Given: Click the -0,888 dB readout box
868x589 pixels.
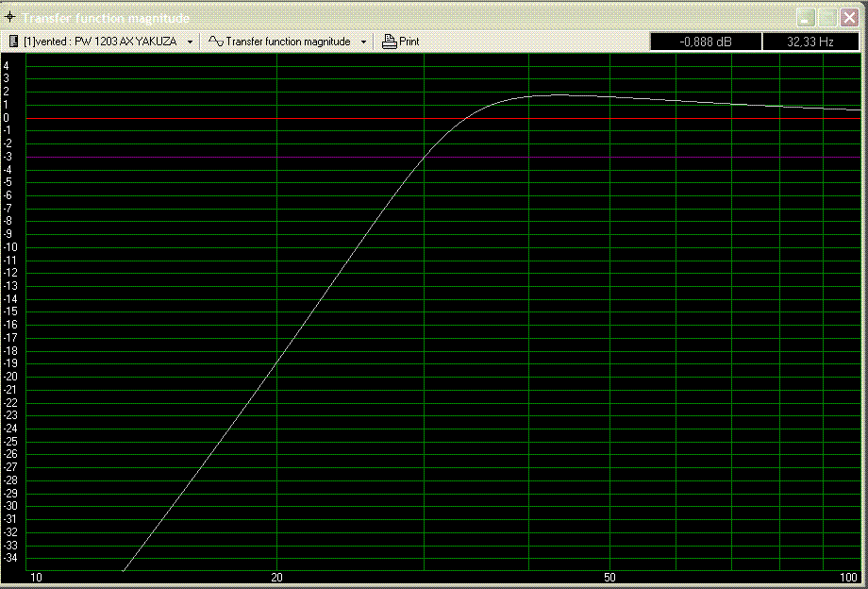Looking at the screenshot, I should [x=705, y=42].
